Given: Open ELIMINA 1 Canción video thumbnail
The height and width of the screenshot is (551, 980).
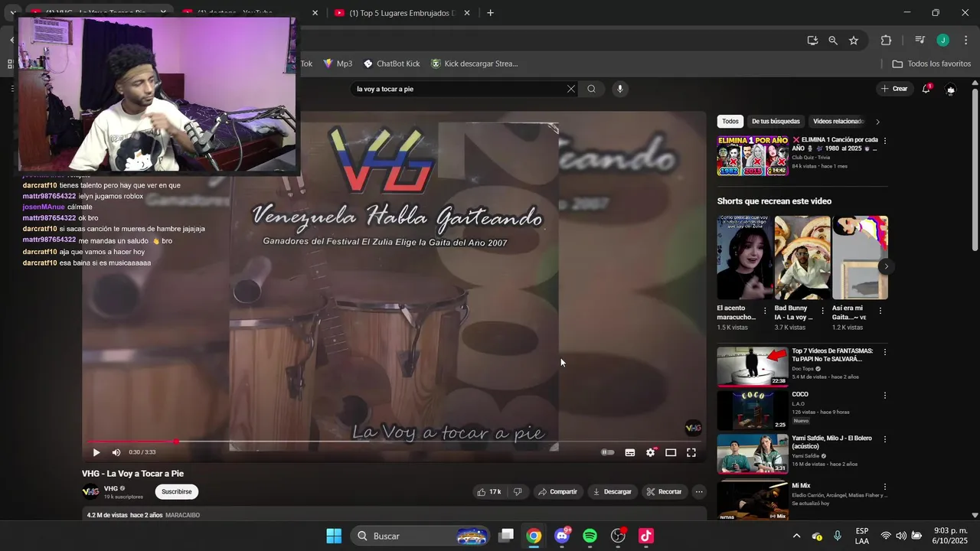Looking at the screenshot, I should pyautogui.click(x=753, y=155).
